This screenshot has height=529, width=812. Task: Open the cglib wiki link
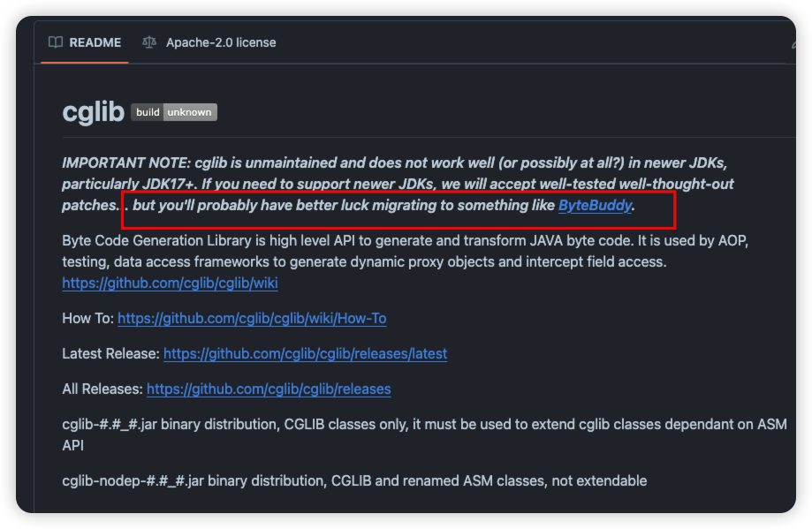point(170,283)
